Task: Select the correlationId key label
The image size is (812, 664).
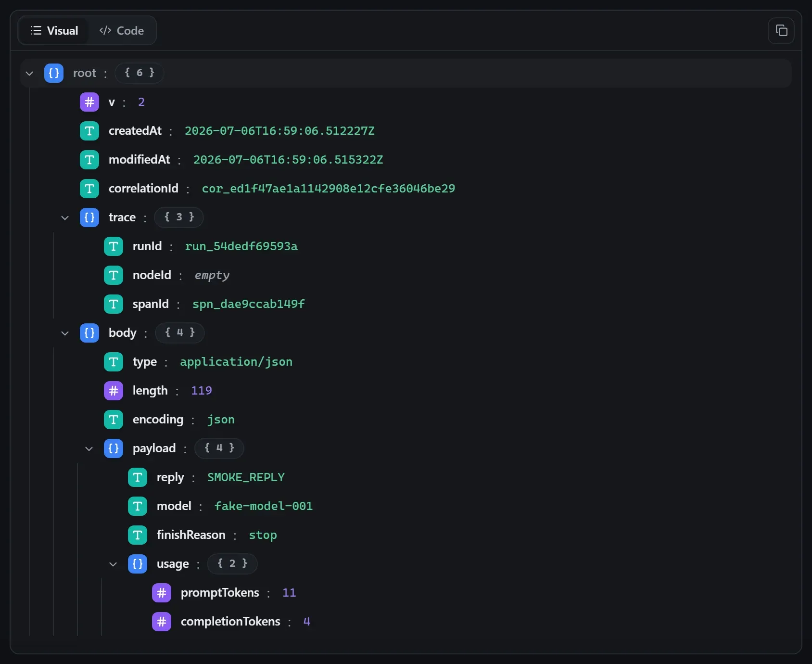Action: [x=143, y=189]
